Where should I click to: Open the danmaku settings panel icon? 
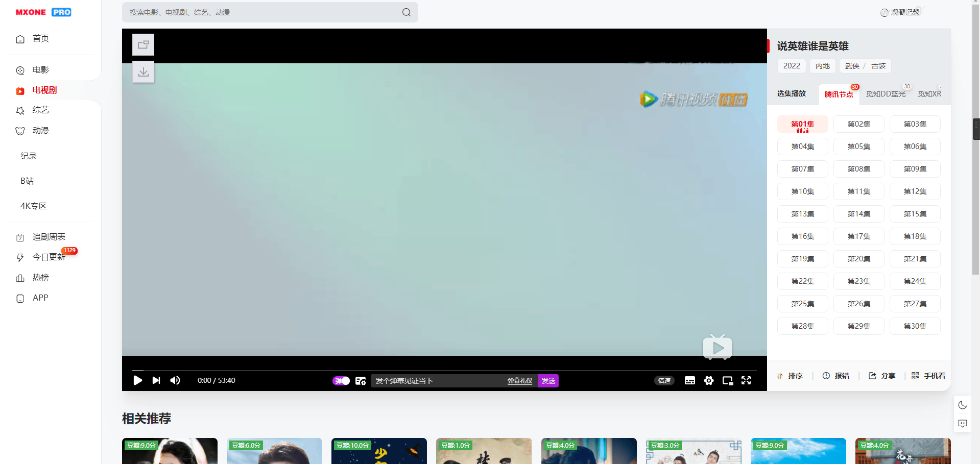click(361, 380)
